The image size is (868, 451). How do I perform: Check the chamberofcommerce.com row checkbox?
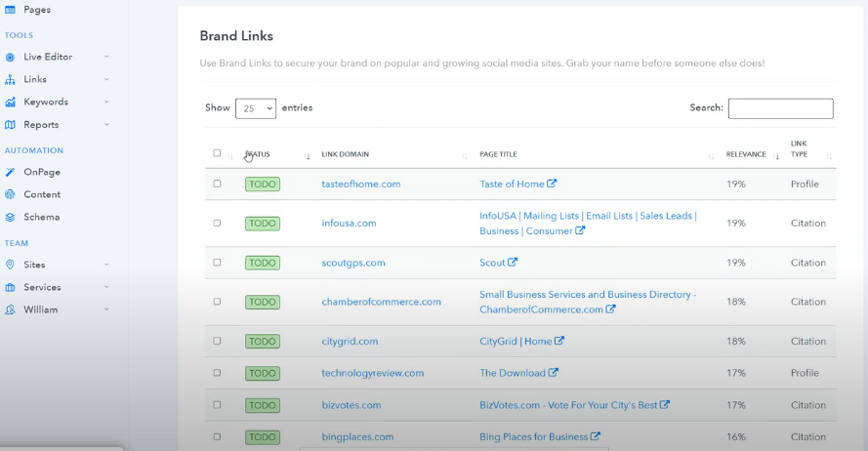pos(217,301)
